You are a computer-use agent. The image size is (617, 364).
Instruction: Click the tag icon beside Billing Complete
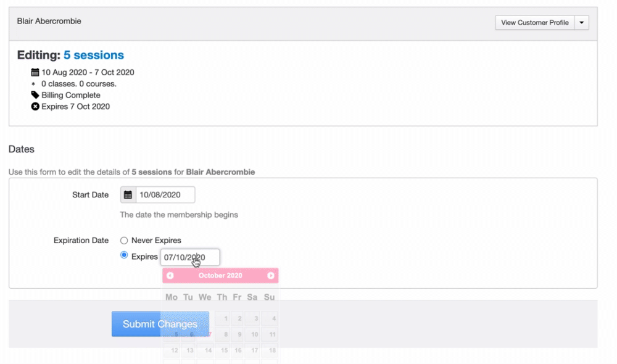click(x=35, y=95)
